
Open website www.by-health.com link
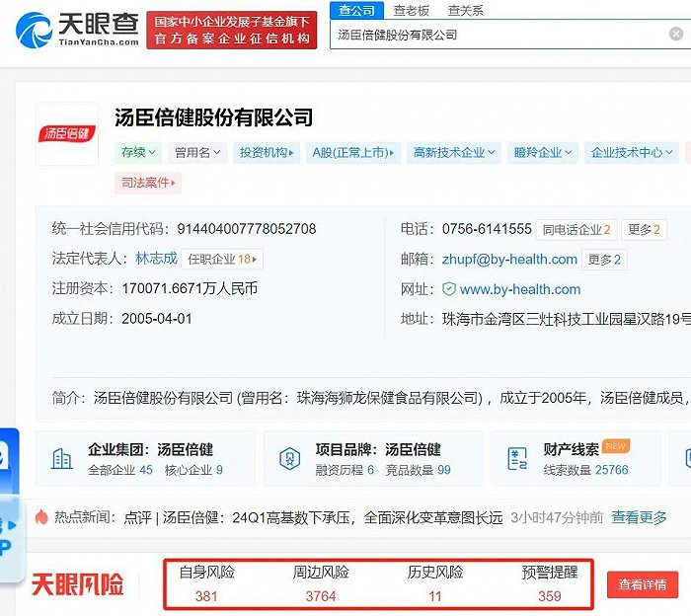click(520, 289)
